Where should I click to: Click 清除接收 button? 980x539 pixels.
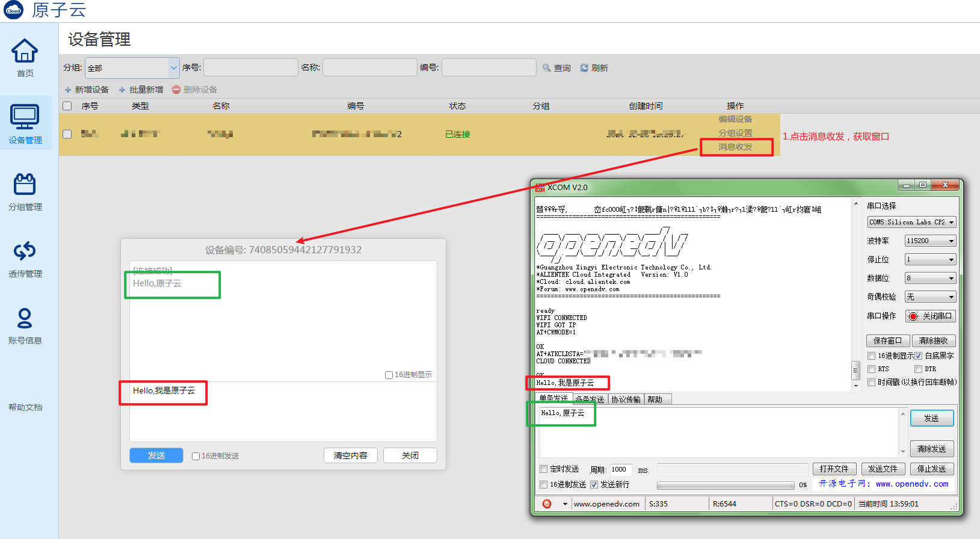tap(934, 340)
